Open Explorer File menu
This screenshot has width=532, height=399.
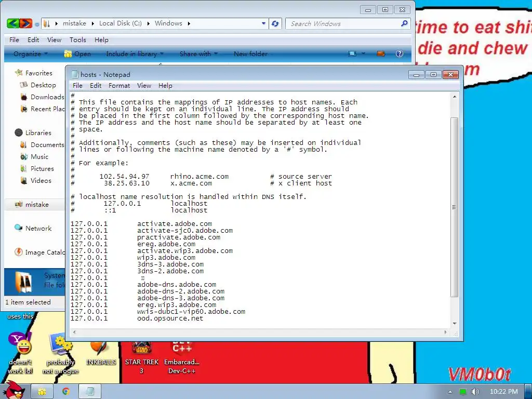pos(14,40)
